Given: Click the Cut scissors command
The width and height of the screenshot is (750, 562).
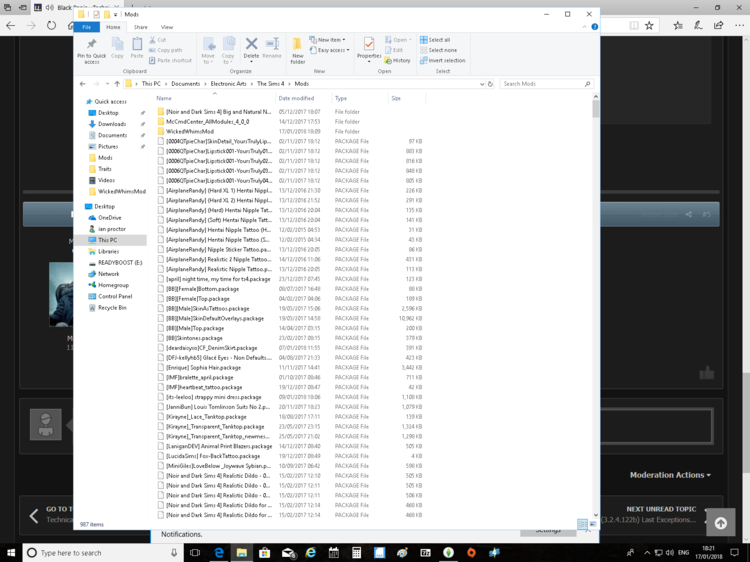Looking at the screenshot, I should click(x=158, y=40).
